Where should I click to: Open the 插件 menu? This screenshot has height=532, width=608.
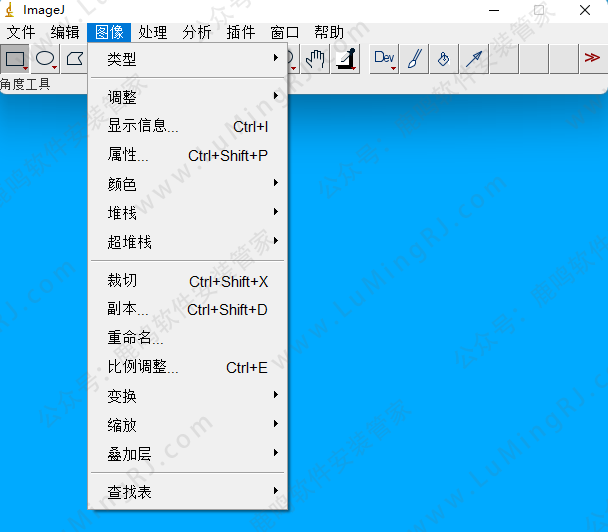point(241,32)
